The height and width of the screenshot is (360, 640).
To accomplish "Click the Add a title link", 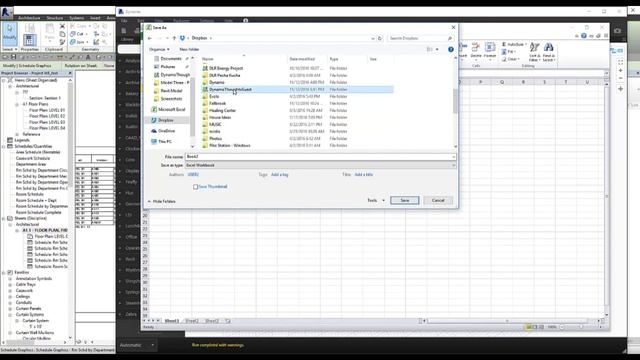I will [x=363, y=175].
